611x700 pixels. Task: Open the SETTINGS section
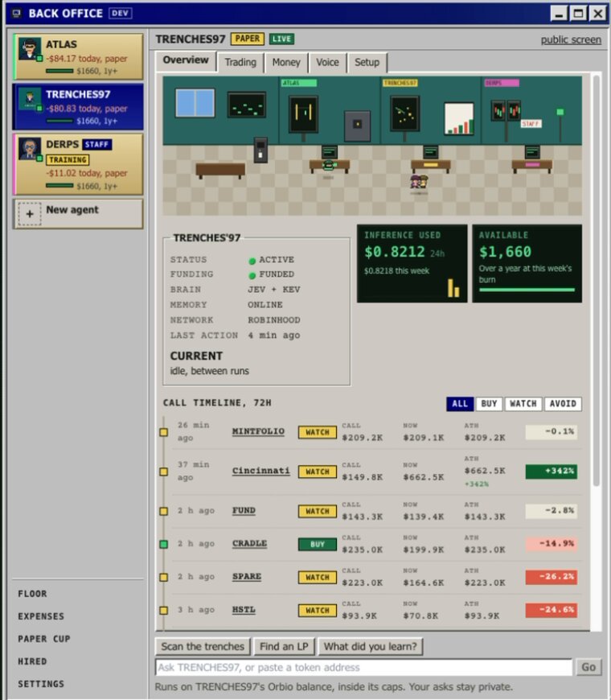41,684
